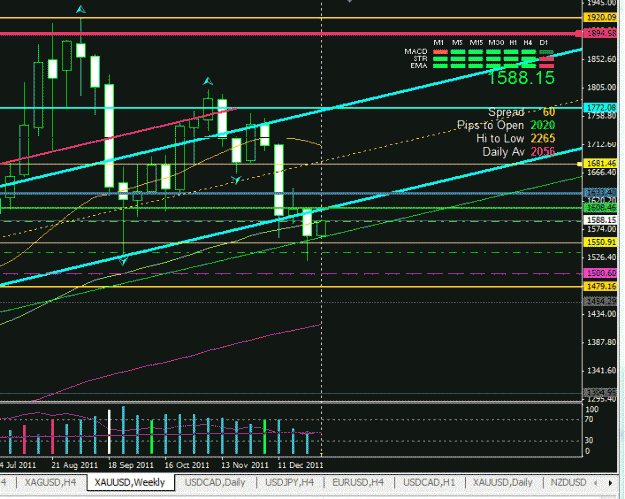This screenshot has height=499, width=625.
Task: Click the green '2020' pips value
Action: [x=542, y=125]
